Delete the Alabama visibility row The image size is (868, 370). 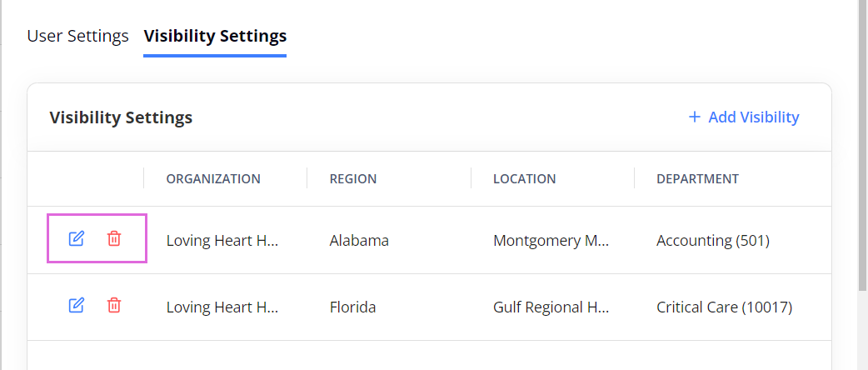[x=114, y=238]
